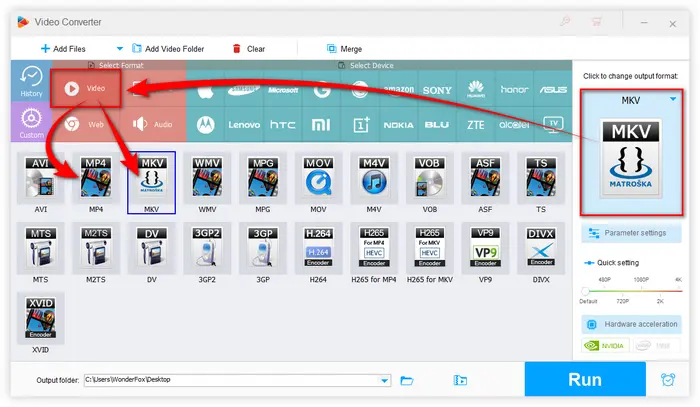Viewport: 700px width, 407px height.
Task: Click the large MKV output format thumbnail
Action: coord(631,158)
